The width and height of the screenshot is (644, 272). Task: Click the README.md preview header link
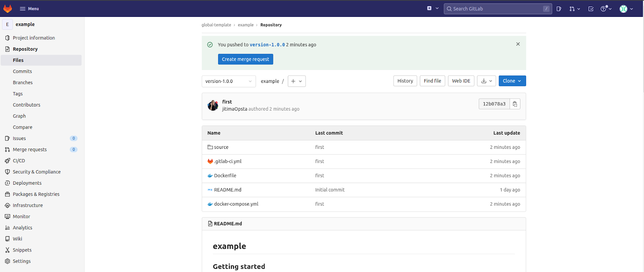pyautogui.click(x=228, y=224)
